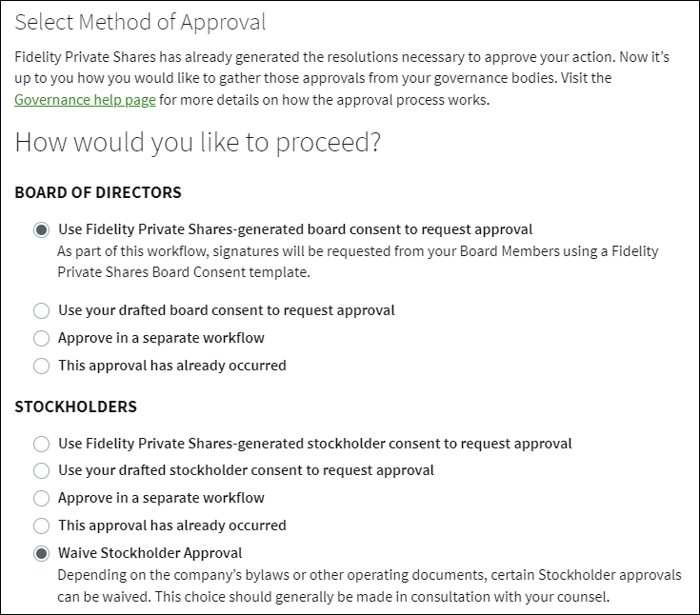The height and width of the screenshot is (615, 700).
Task: Click 'Select Method of Approval' title
Action: pos(140,22)
